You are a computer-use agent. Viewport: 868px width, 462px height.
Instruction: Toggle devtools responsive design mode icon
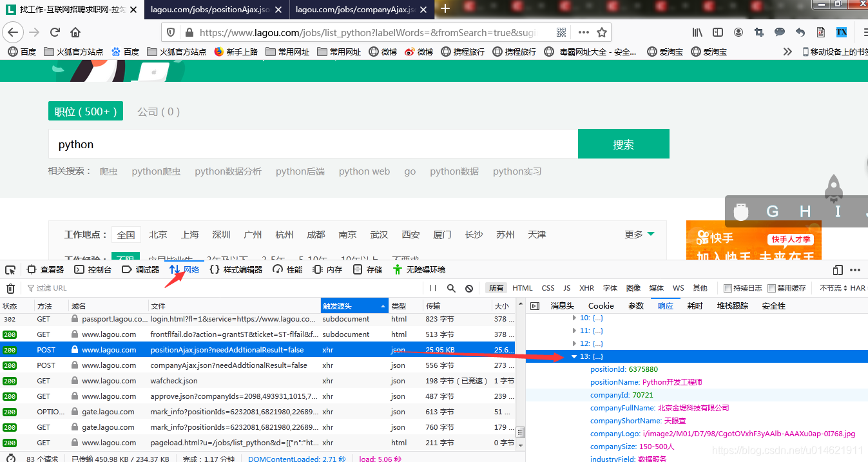[x=838, y=269]
